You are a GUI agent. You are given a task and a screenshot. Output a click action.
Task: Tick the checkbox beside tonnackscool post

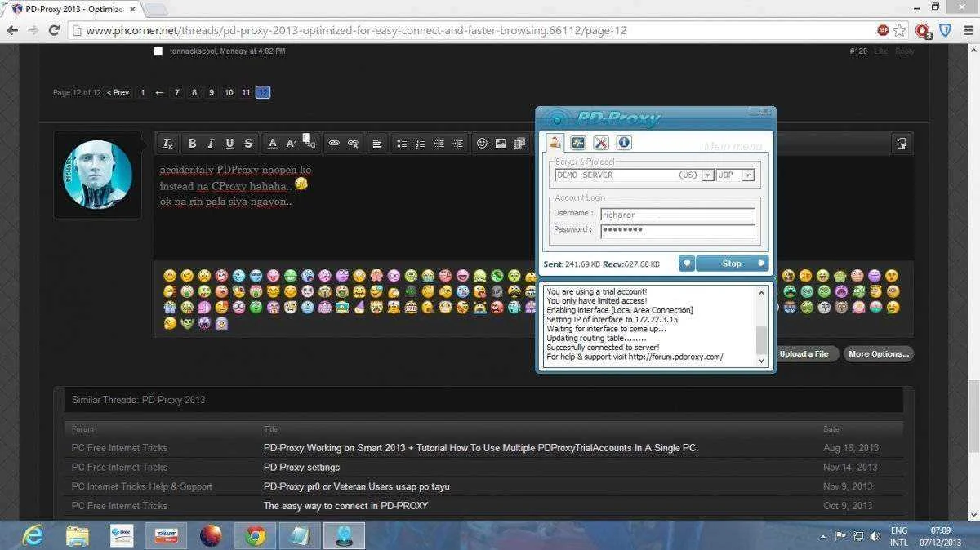click(x=158, y=51)
